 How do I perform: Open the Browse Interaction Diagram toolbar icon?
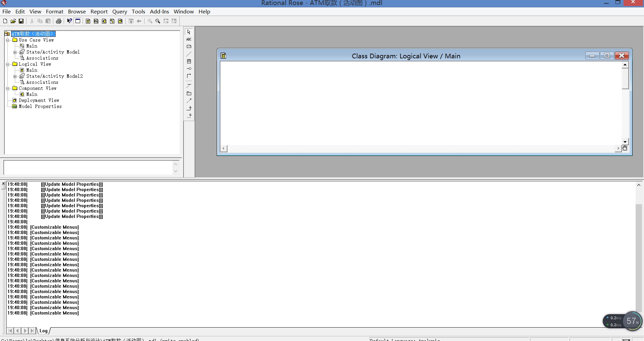pos(96,21)
